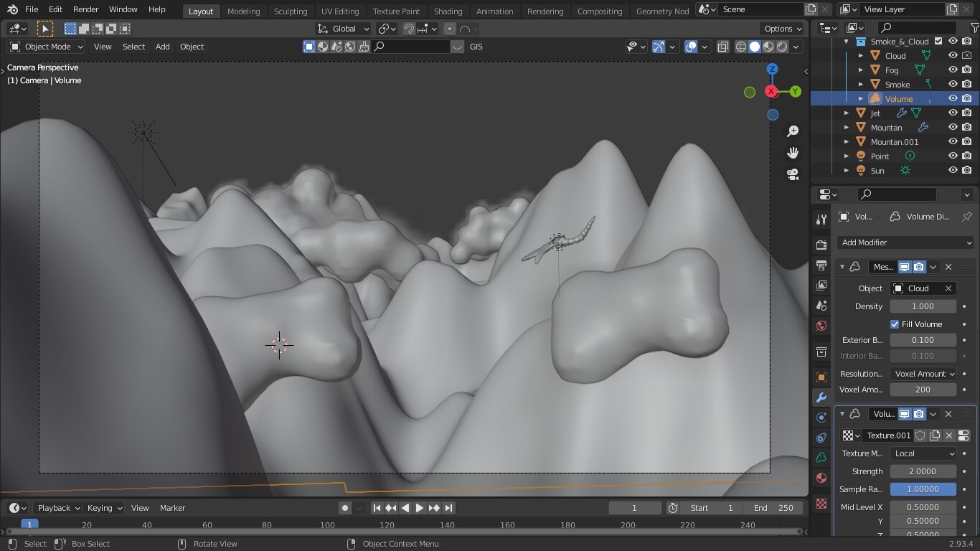Jump to the timeline end frame
Screen dimensions: 980x551
pyautogui.click(x=448, y=508)
